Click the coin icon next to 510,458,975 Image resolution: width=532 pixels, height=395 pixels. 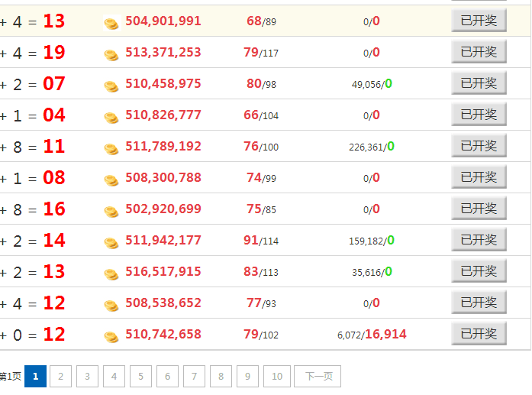click(x=111, y=86)
